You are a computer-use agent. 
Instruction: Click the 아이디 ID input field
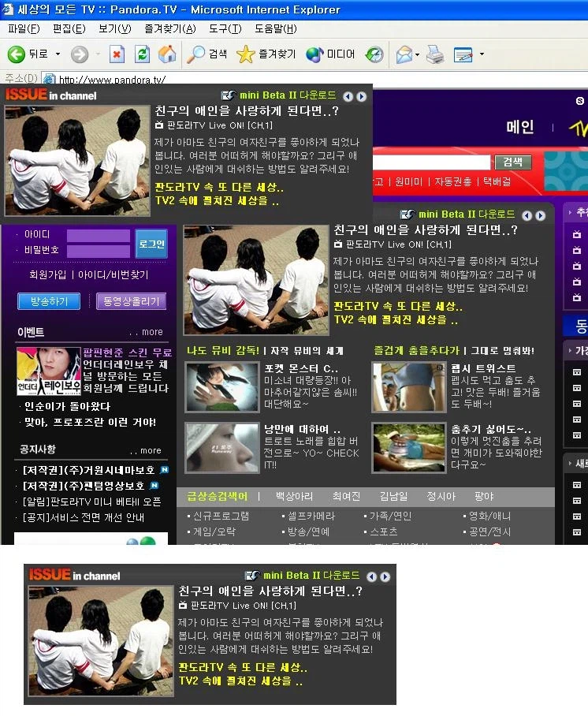click(x=99, y=236)
